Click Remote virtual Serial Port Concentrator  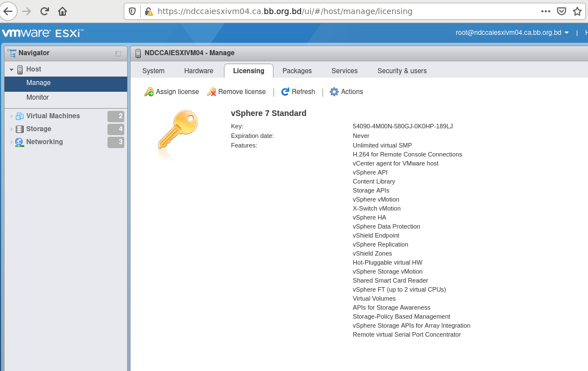(x=407, y=334)
